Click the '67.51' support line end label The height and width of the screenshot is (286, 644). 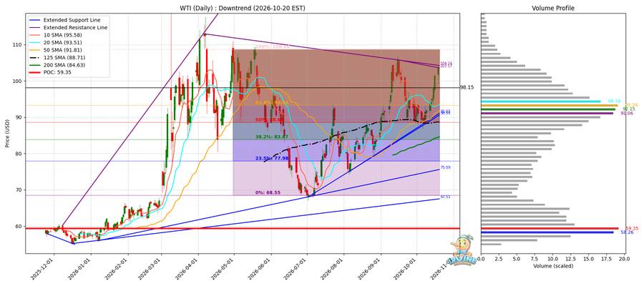click(445, 197)
